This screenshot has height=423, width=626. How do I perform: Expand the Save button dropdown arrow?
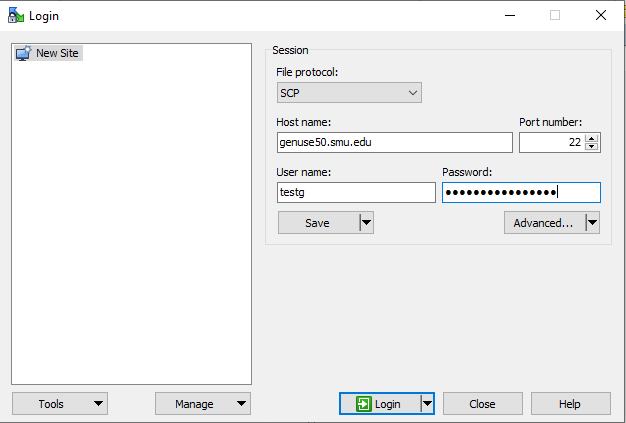pyautogui.click(x=366, y=223)
